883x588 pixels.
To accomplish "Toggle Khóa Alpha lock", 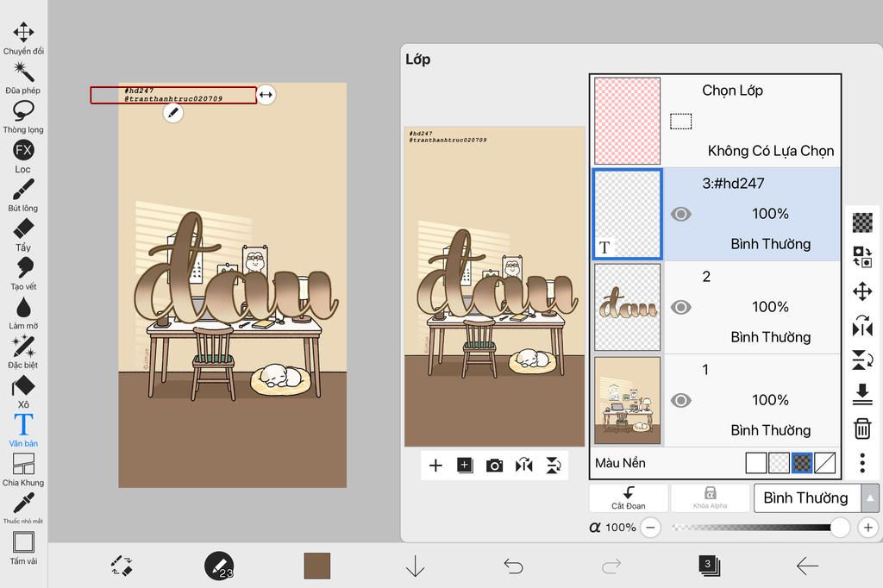I will click(711, 497).
